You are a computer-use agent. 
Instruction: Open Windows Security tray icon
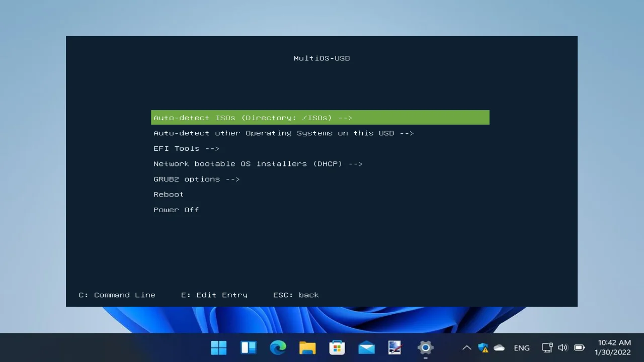483,347
